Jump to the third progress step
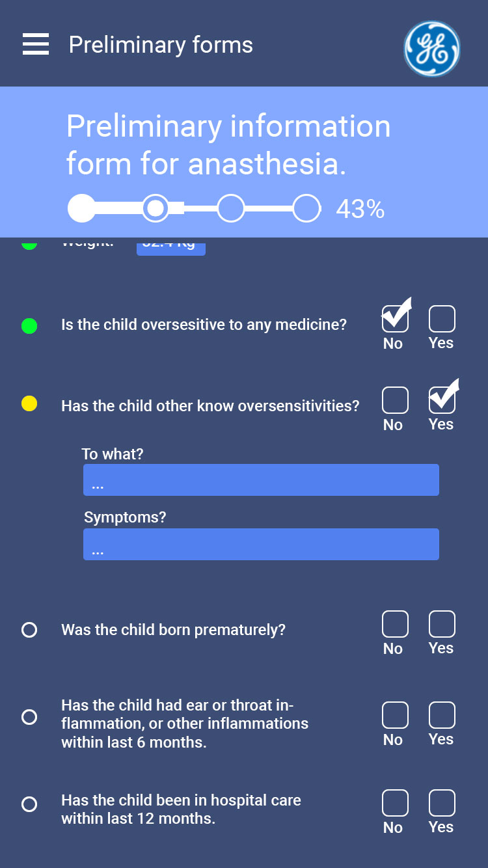Screen dimensions: 488x868 [x=230, y=208]
